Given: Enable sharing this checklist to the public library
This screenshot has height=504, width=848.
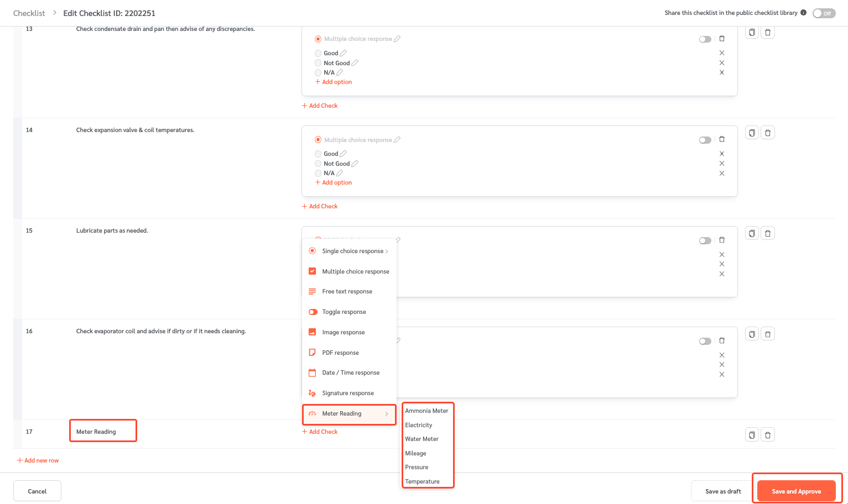Looking at the screenshot, I should click(x=824, y=13).
